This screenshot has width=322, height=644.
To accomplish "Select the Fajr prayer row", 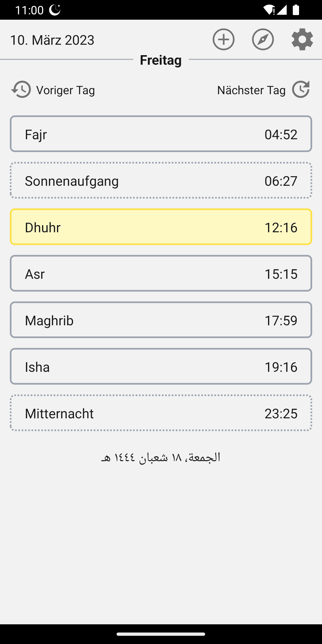I will click(x=161, y=134).
